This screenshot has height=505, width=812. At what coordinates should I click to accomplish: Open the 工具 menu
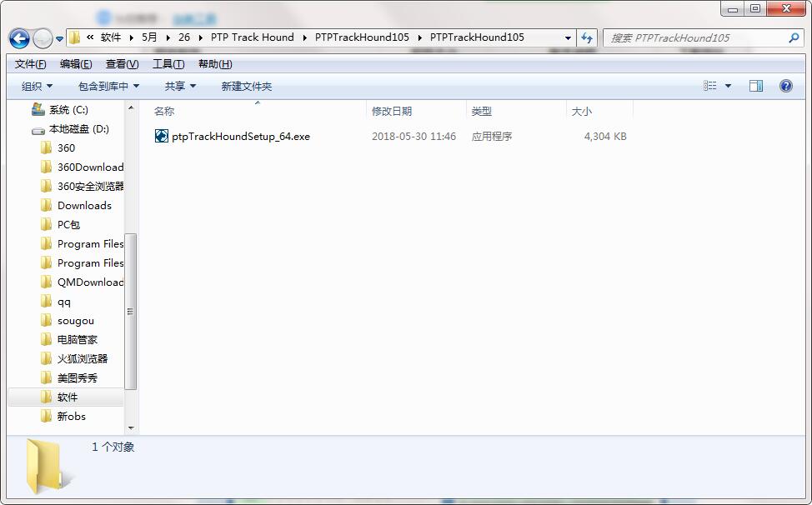[x=167, y=63]
